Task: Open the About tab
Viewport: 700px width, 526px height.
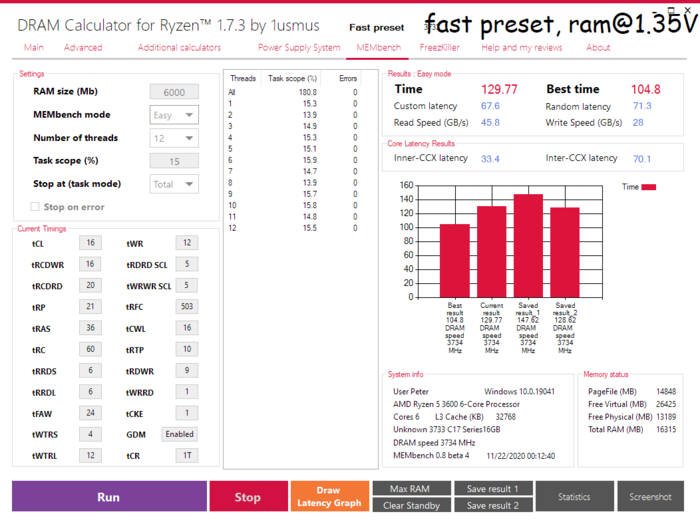Action: tap(598, 47)
